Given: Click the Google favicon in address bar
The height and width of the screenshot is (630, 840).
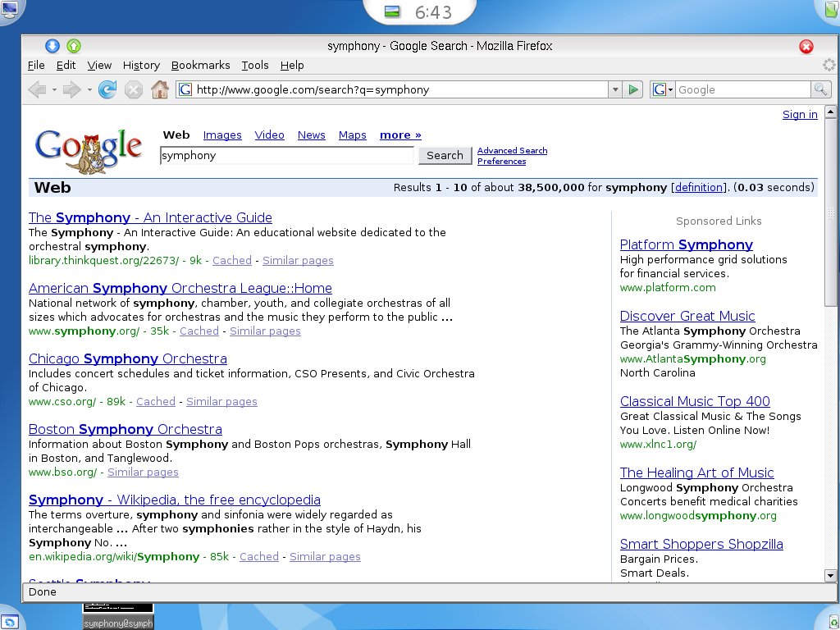Looking at the screenshot, I should pos(185,89).
